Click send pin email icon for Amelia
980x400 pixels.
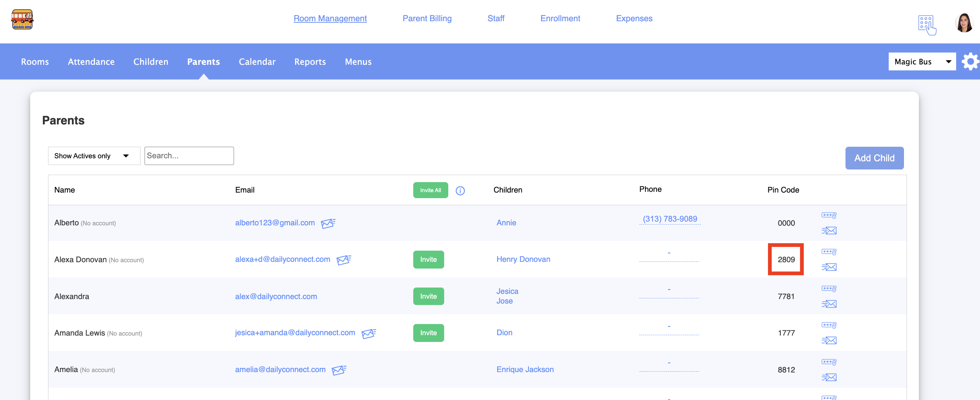coord(829,377)
